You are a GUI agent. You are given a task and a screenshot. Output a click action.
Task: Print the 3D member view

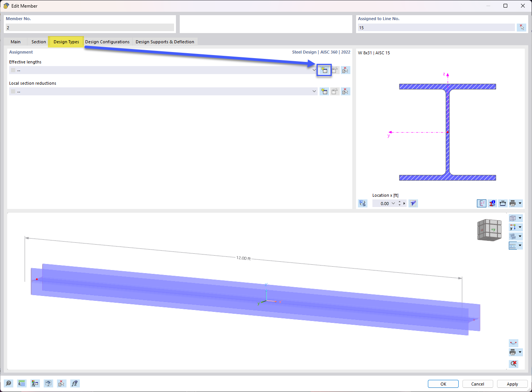point(513,352)
